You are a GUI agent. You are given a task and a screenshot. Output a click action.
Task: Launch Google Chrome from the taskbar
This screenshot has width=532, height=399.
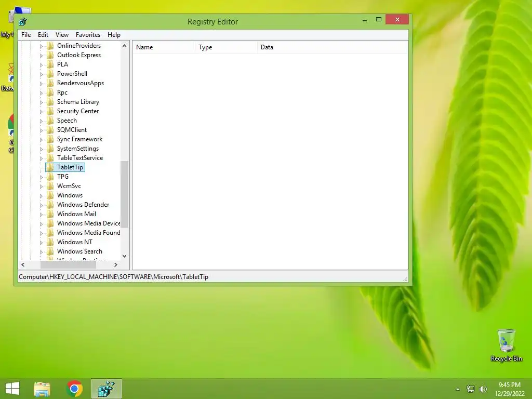74,389
